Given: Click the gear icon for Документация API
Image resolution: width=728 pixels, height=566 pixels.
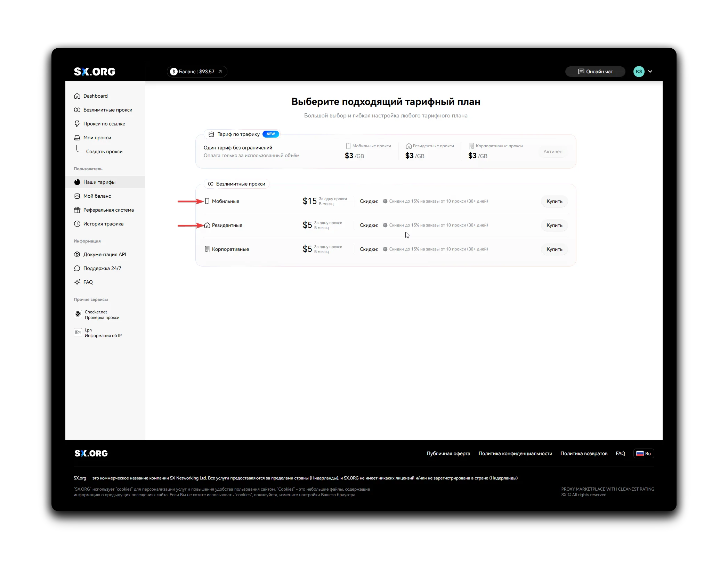Looking at the screenshot, I should pyautogui.click(x=77, y=254).
